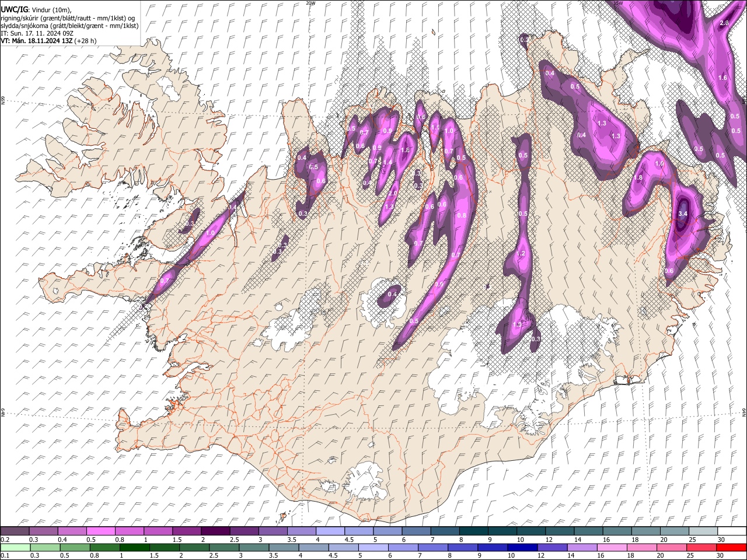Select the 1.9 precipitation label north of Vatnajökull
This screenshot has width=747, height=560.
(x=517, y=325)
